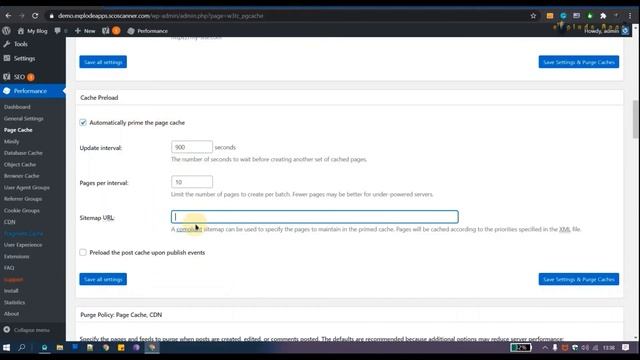The image size is (640, 360).
Task: Open Extensions submenu
Action: (x=16, y=257)
